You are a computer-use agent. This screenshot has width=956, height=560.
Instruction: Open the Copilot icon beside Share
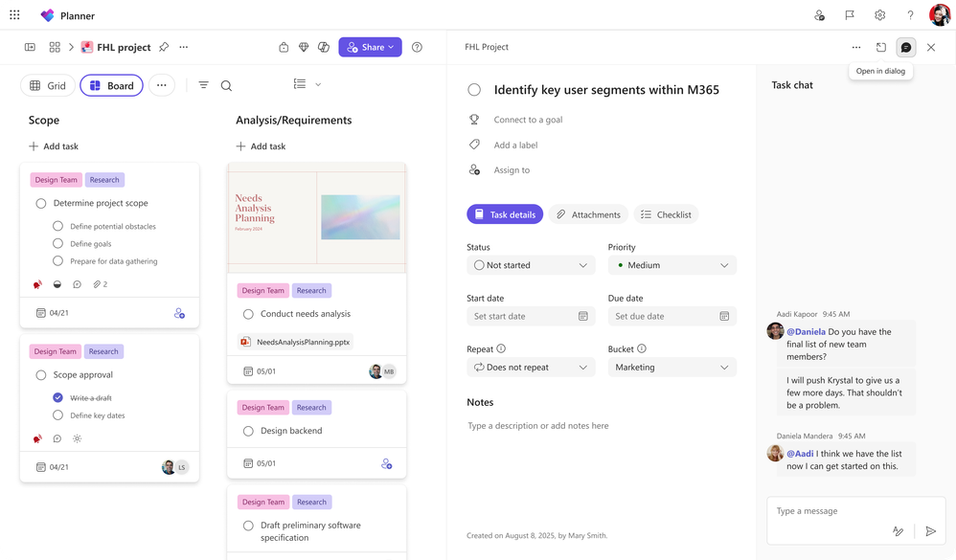tap(324, 47)
